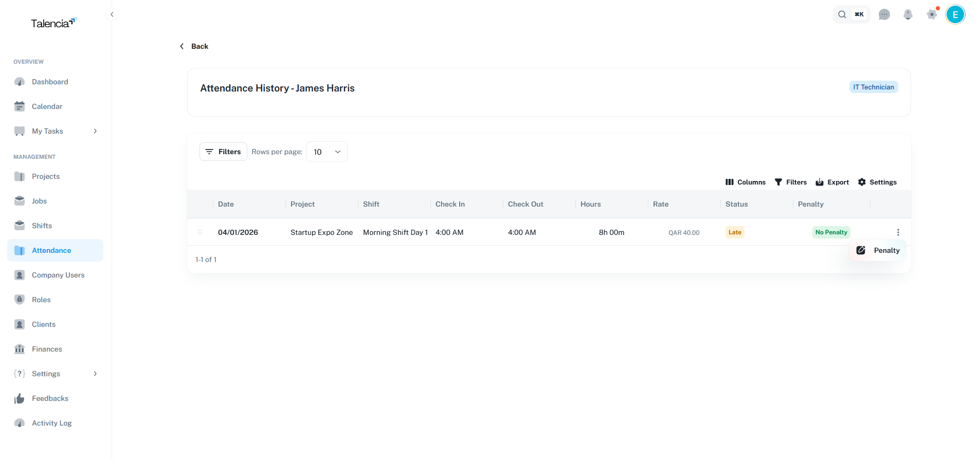Open notifications bell icon

point(908,14)
